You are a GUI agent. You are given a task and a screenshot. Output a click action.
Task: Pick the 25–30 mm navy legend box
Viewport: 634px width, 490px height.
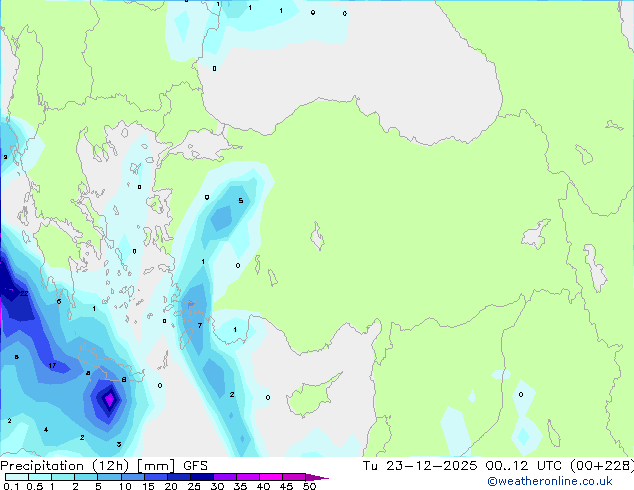[x=202, y=477]
